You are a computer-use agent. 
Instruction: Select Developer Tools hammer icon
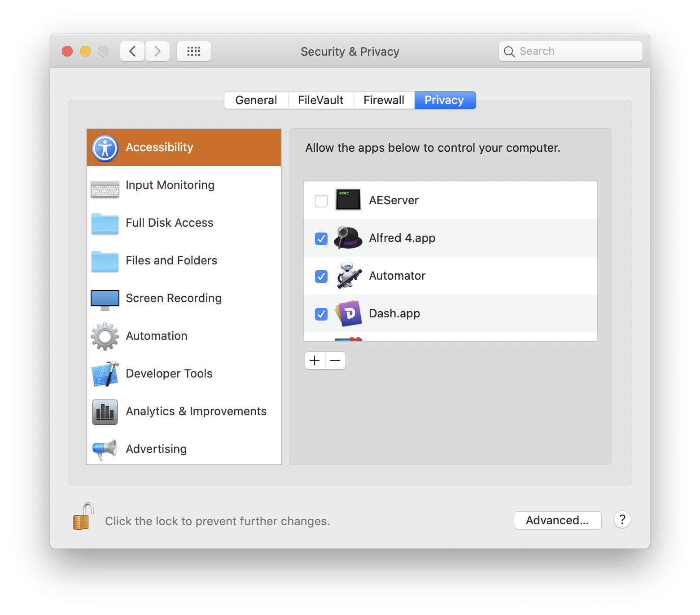(105, 374)
